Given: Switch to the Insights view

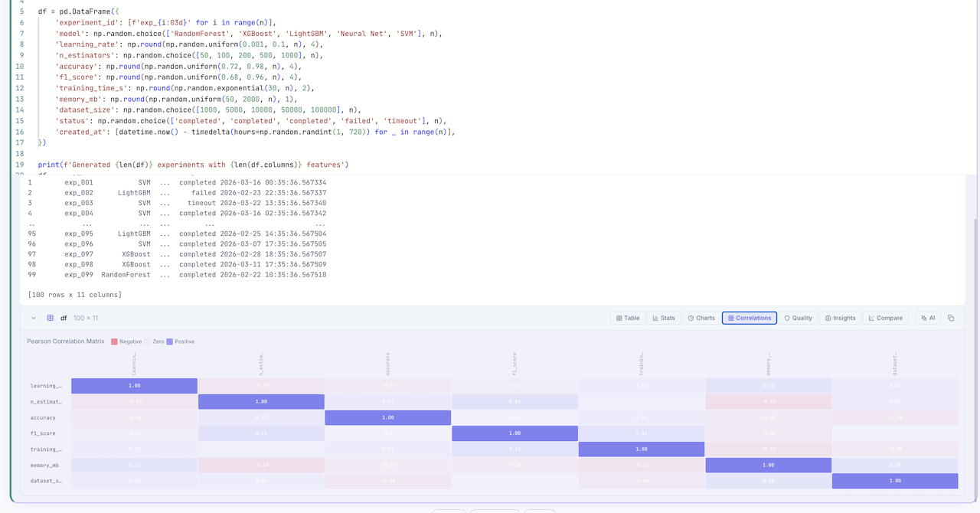Looking at the screenshot, I should 840,318.
